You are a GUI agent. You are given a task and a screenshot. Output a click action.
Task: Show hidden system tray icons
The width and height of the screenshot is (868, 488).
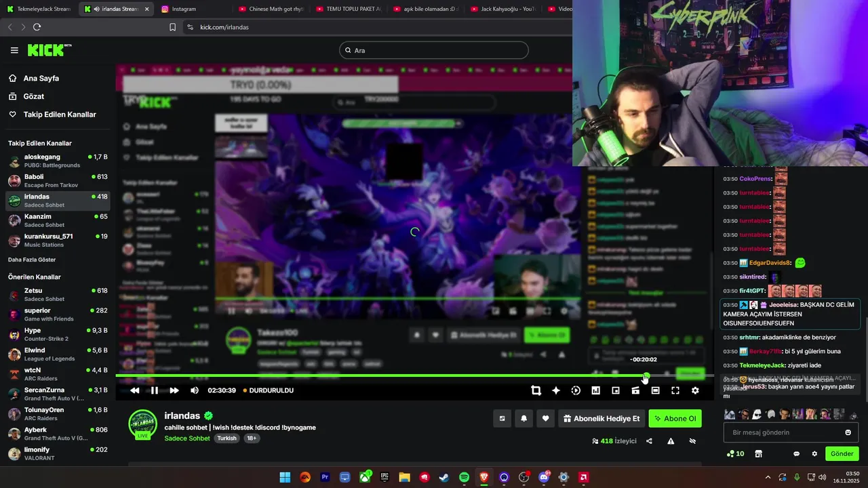(x=768, y=477)
